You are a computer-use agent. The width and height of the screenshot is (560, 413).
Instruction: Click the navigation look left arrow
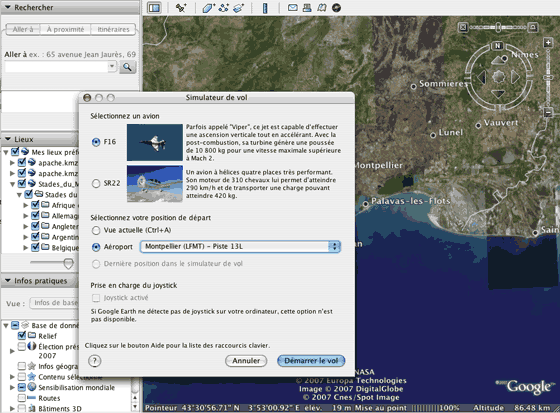[x=482, y=76]
